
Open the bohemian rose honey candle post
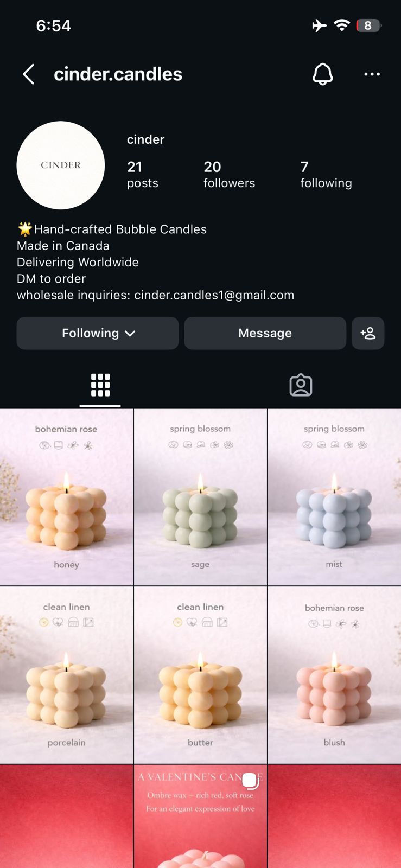[66, 497]
